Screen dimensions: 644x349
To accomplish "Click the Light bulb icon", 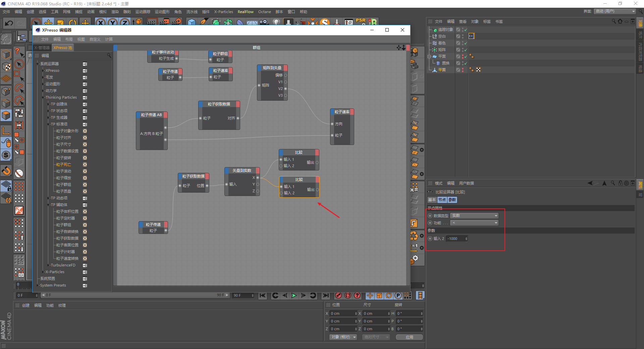I will (276, 22).
